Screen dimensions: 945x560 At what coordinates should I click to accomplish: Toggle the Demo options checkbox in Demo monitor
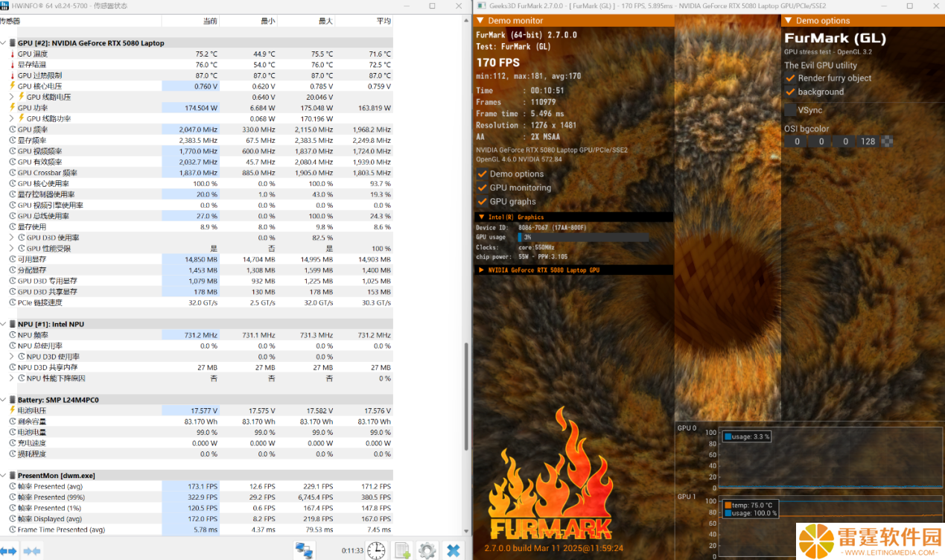[482, 174]
